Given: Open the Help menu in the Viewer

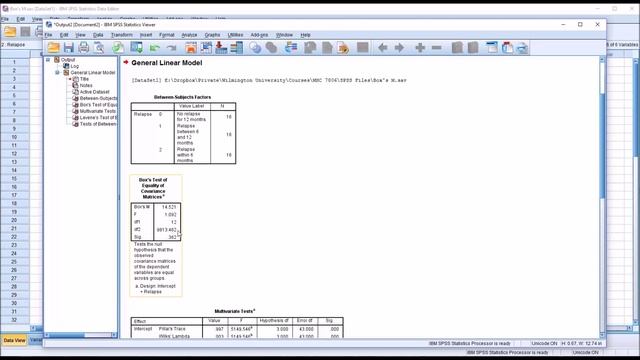Looking at the screenshot, I should pyautogui.click(x=305, y=35).
